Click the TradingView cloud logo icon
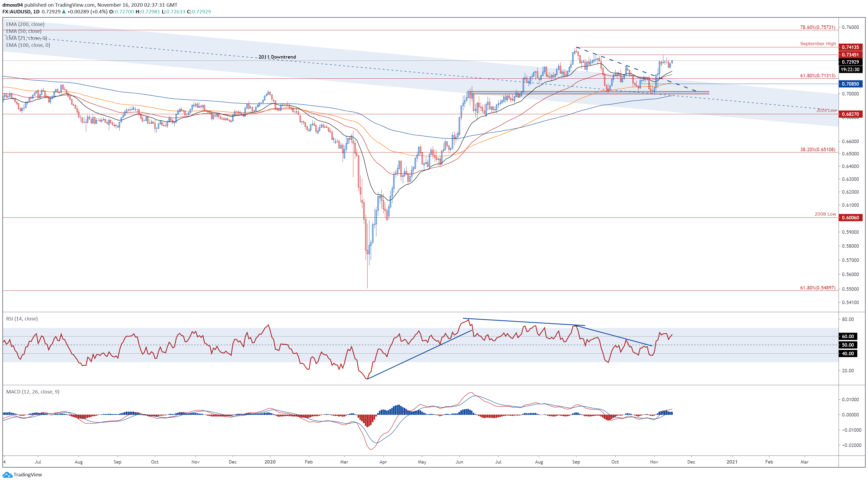This screenshot has width=868, height=482. point(7,475)
